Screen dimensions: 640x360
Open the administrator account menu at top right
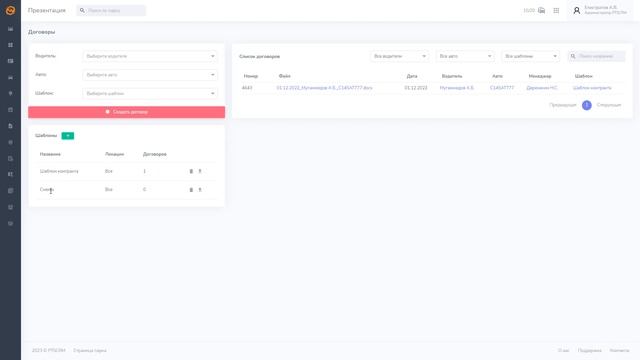click(600, 10)
